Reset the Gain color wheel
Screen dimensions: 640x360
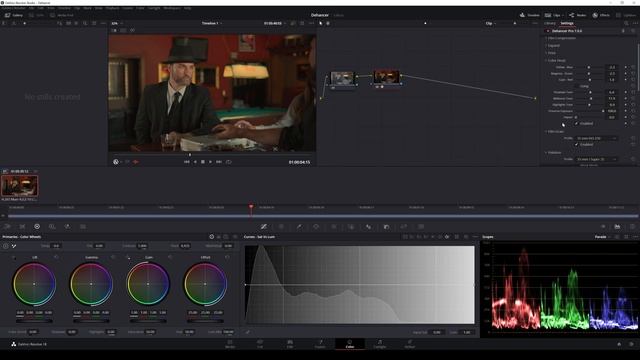170,257
